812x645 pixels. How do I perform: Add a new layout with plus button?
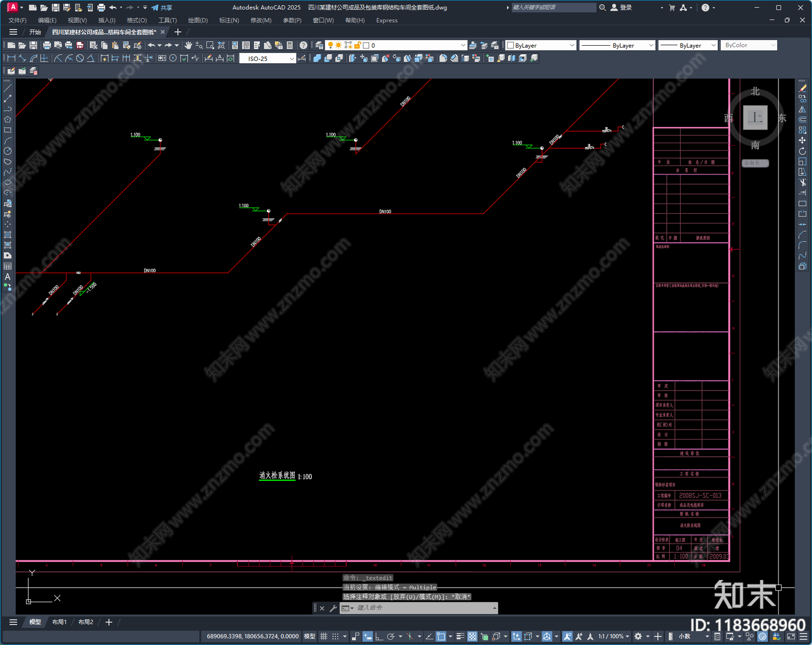109,622
